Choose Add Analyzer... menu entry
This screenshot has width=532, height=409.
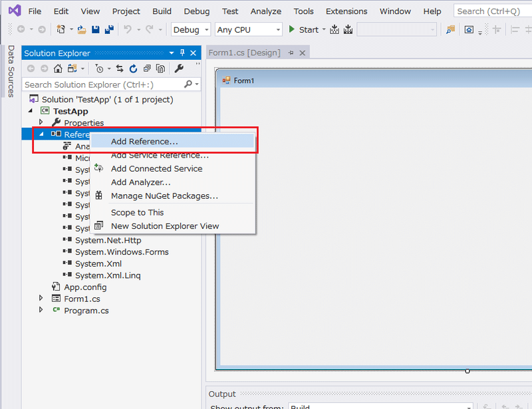173,182
